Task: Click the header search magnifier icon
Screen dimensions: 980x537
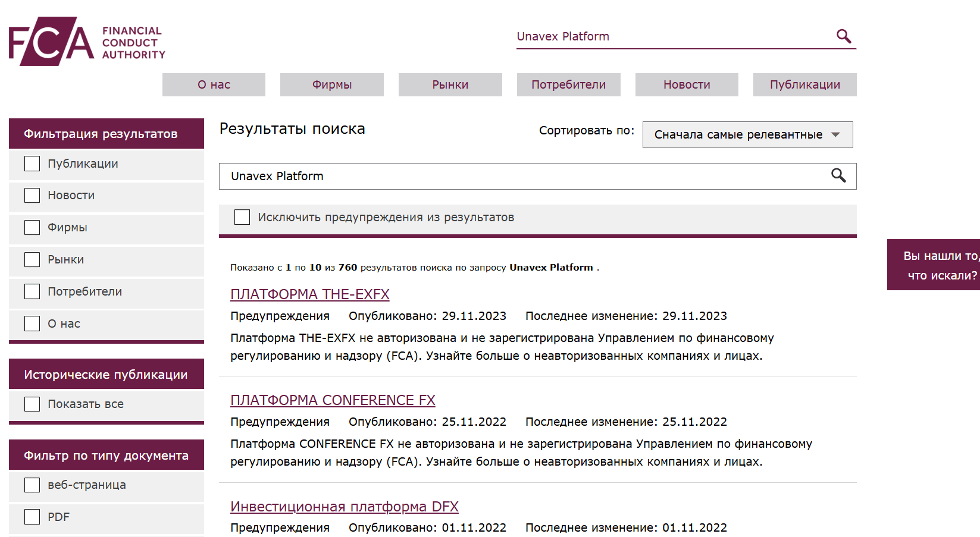Action: [x=843, y=36]
